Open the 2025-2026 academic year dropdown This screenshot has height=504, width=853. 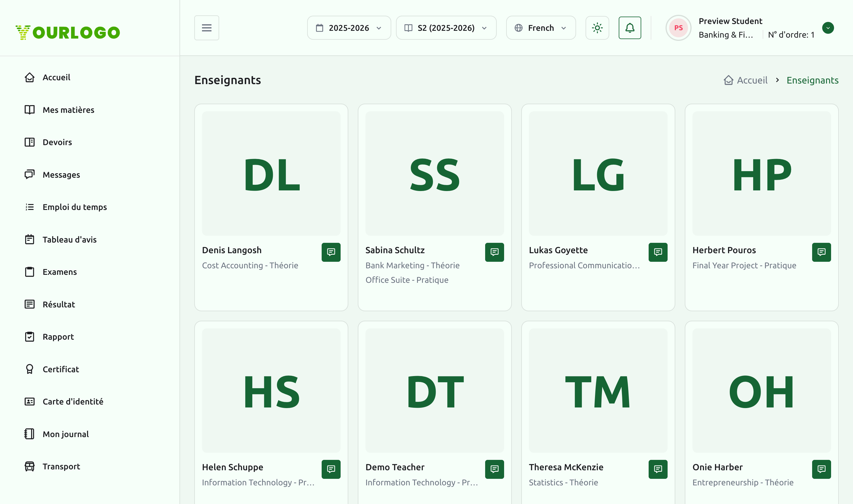click(349, 28)
